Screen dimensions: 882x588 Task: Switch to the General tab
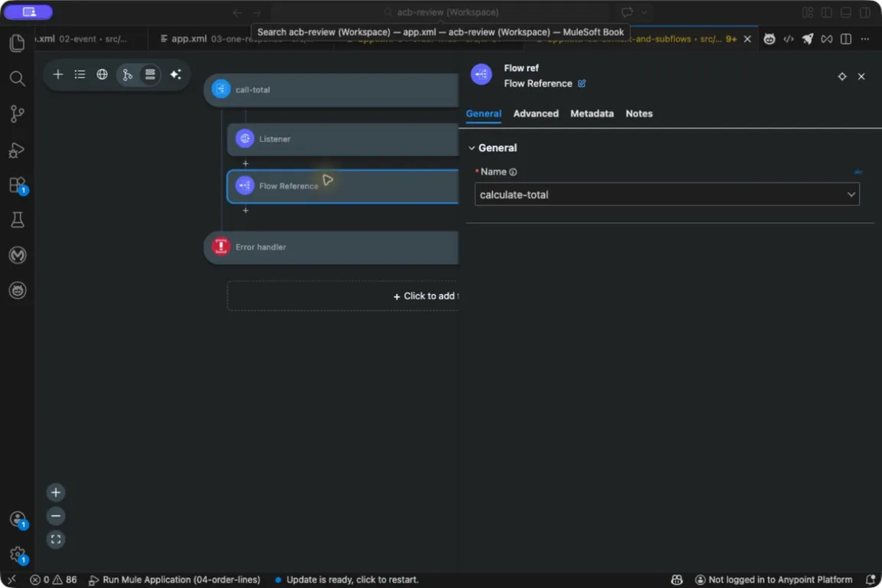click(483, 113)
